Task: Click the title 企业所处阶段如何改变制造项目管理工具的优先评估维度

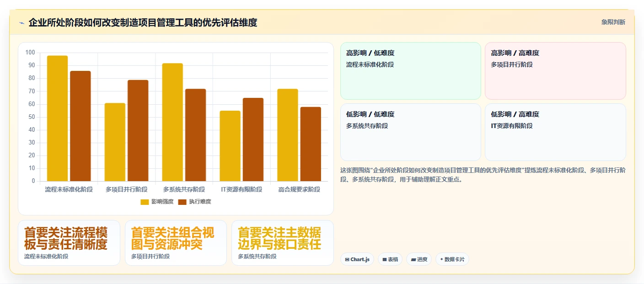Action: 143,22
